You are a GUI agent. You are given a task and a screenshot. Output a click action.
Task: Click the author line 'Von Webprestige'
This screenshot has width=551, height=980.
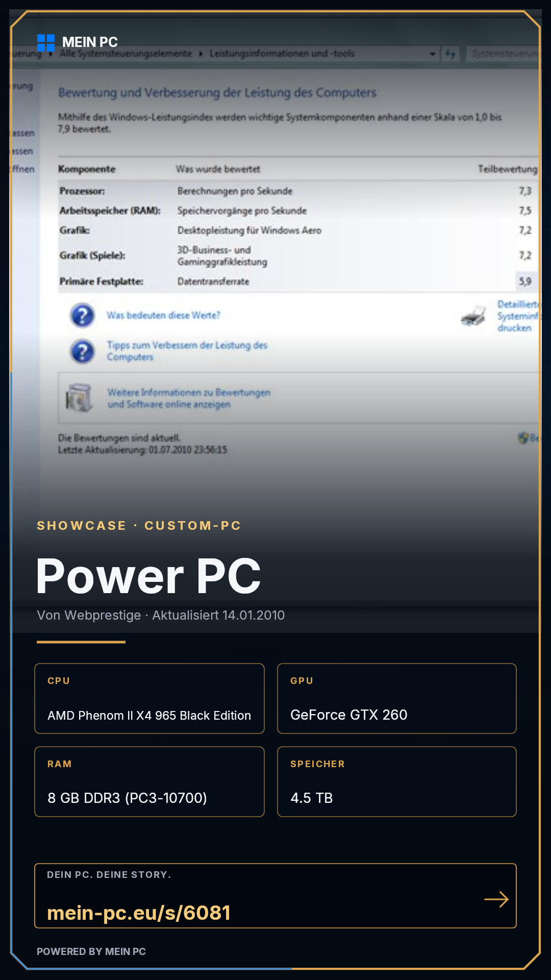pyautogui.click(x=89, y=615)
